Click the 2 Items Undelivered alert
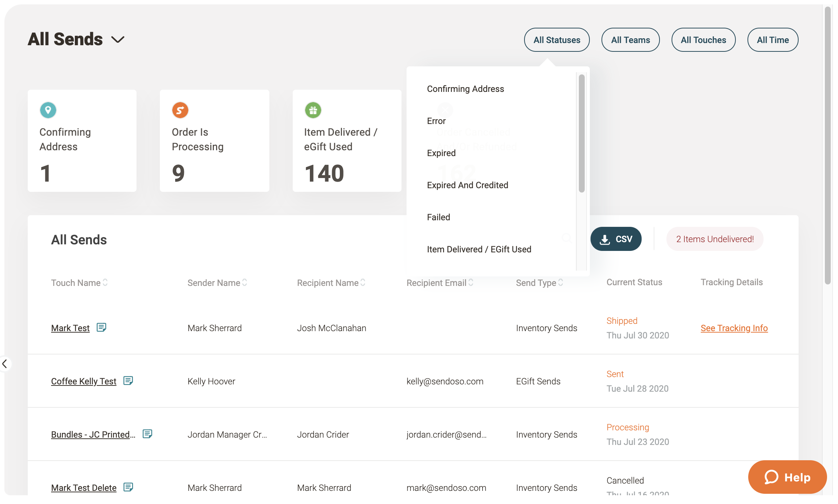 (x=715, y=239)
